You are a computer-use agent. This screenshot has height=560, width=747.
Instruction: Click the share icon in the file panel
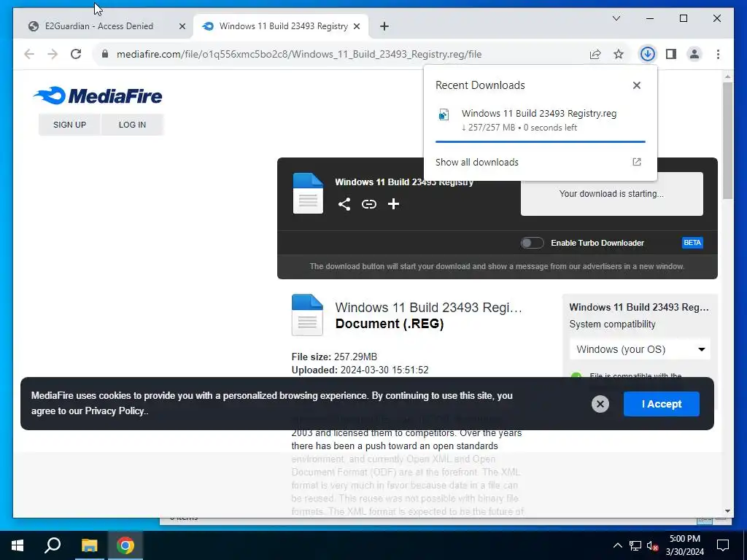(x=344, y=204)
